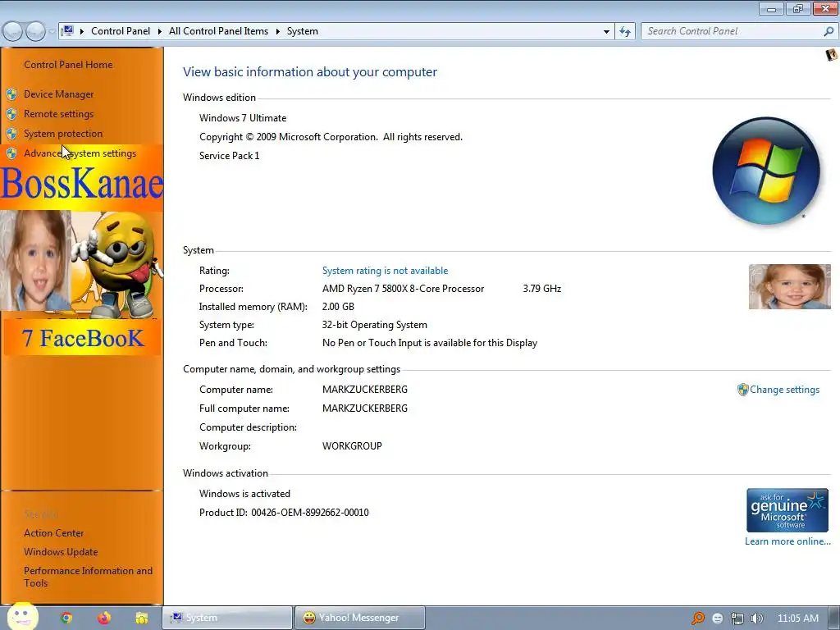Click the 11:05 AM clock
This screenshot has height=630, width=840.
tap(797, 619)
